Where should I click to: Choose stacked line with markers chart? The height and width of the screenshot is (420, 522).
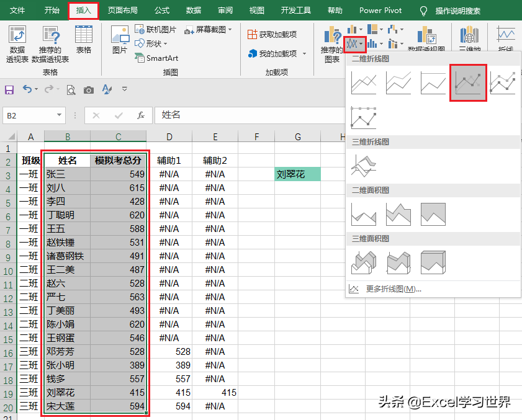(503, 83)
